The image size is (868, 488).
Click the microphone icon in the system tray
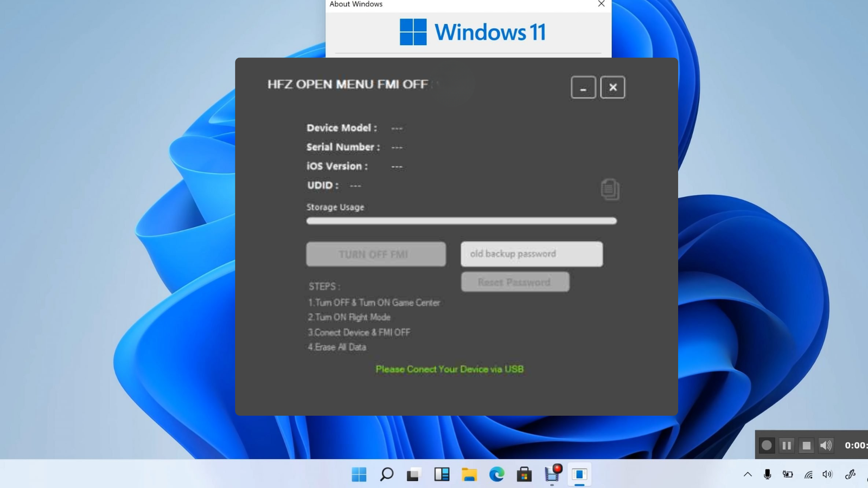click(768, 473)
